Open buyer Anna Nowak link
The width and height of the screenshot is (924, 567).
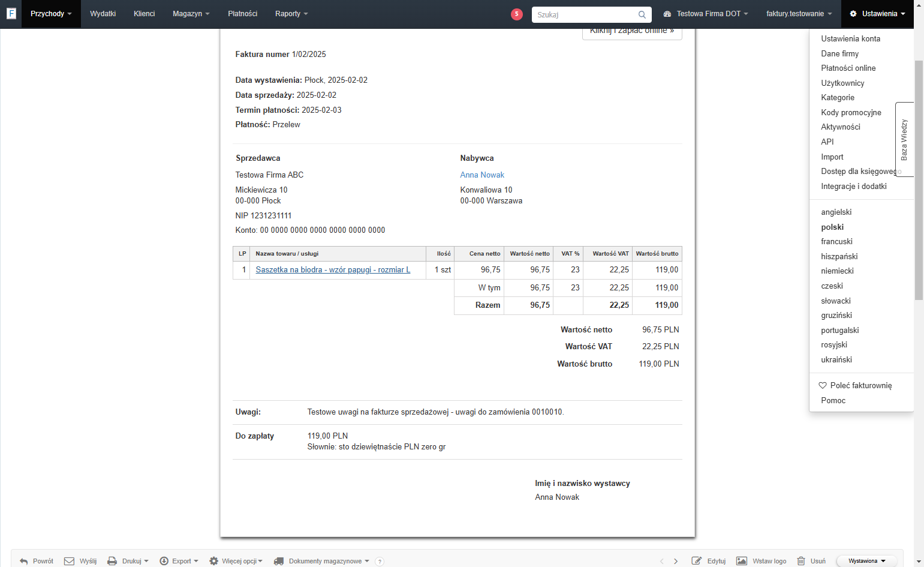pyautogui.click(x=482, y=175)
